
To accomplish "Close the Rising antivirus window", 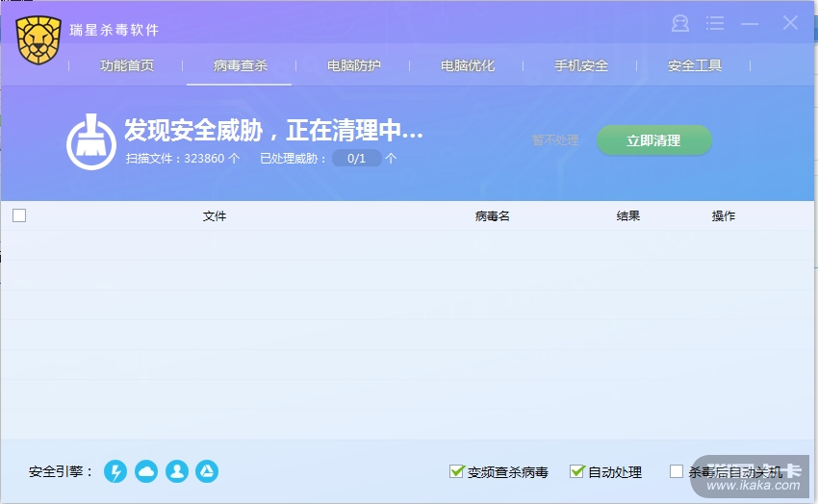I will [790, 22].
